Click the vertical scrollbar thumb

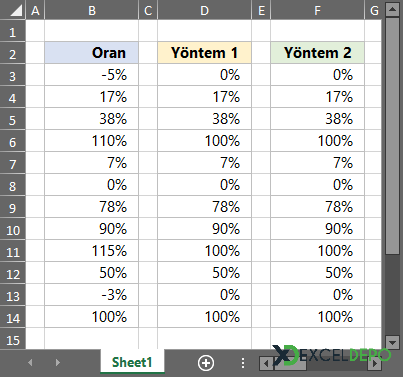(392, 136)
